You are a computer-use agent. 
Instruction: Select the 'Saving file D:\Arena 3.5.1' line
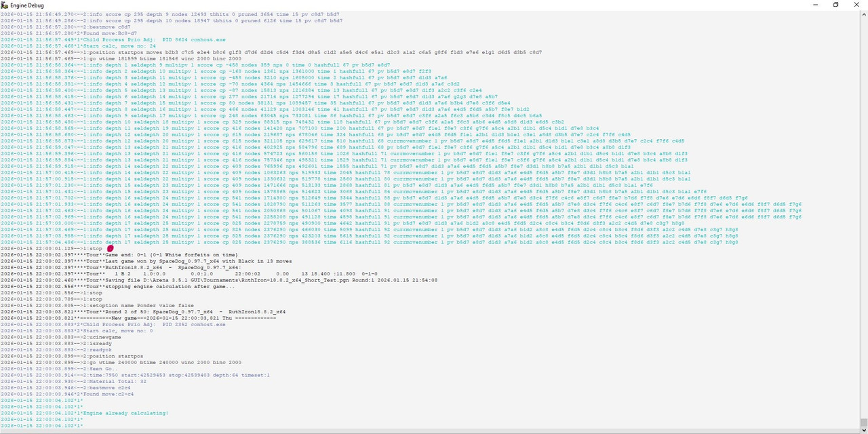(x=219, y=280)
